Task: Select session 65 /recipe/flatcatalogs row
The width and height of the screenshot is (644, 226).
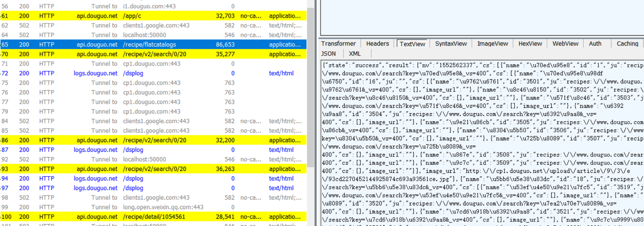Action: (153, 44)
